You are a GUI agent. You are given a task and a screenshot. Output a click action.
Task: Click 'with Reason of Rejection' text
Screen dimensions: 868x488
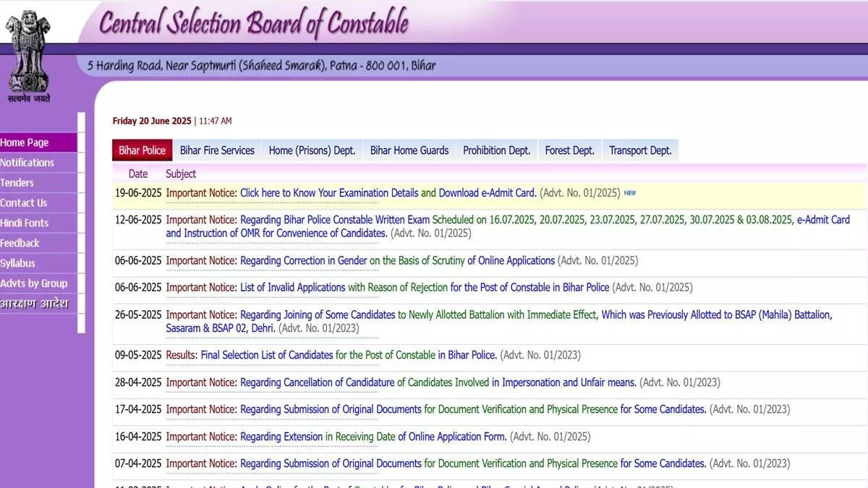point(398,287)
